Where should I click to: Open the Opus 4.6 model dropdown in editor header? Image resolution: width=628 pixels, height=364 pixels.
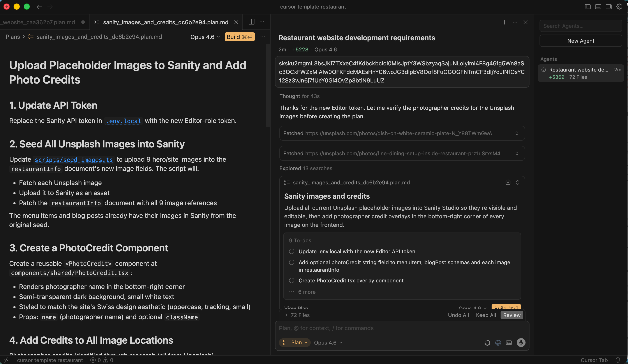pyautogui.click(x=205, y=37)
